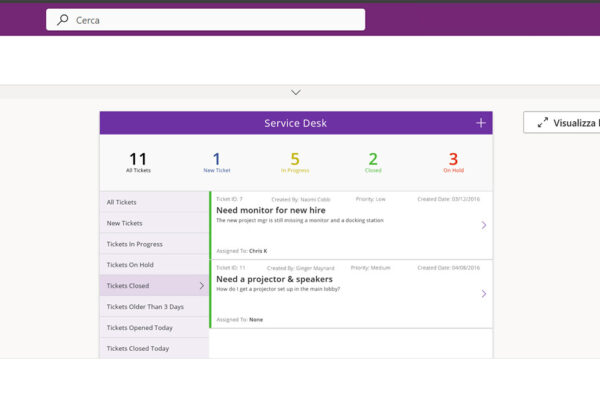Viewport: 600px width, 400px height.
Task: Select the 5 In Progress counter
Action: pyautogui.click(x=295, y=162)
